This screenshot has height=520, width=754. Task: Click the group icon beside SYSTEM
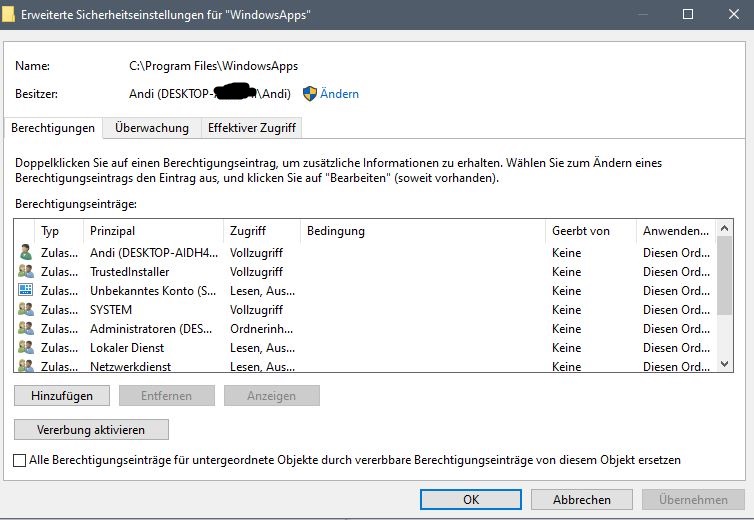click(x=26, y=309)
